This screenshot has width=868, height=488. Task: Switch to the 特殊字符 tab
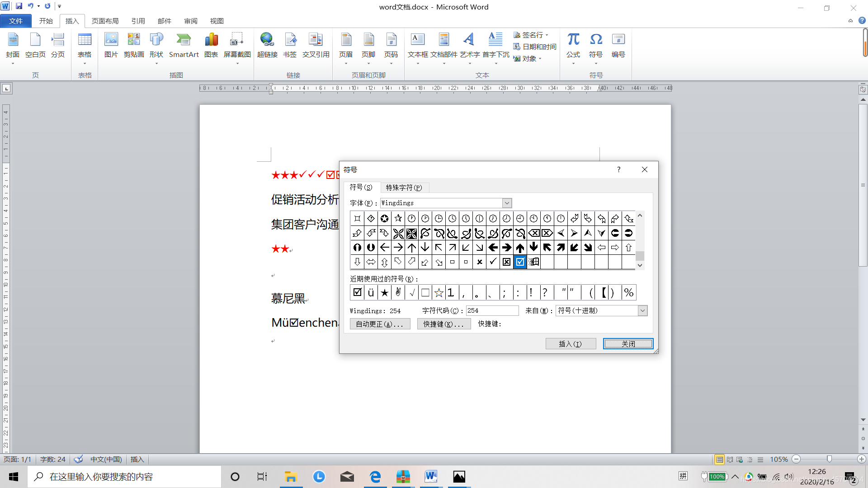(404, 188)
